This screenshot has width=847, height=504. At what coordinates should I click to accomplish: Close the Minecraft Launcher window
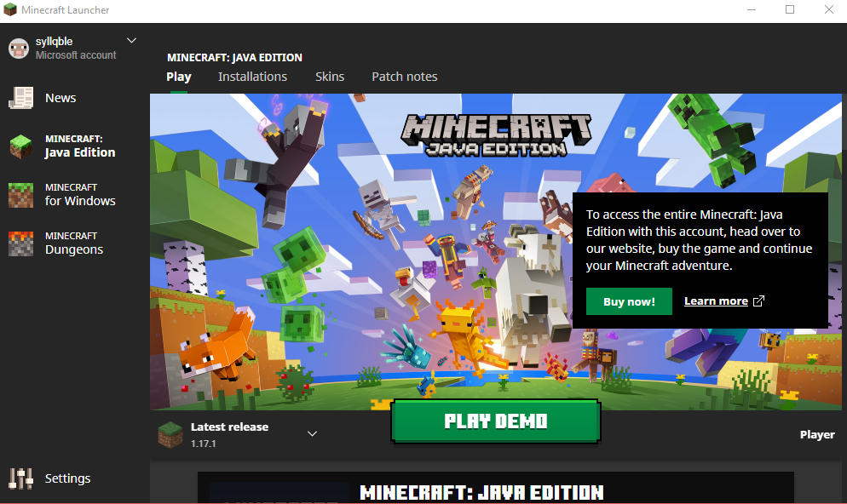(x=828, y=9)
